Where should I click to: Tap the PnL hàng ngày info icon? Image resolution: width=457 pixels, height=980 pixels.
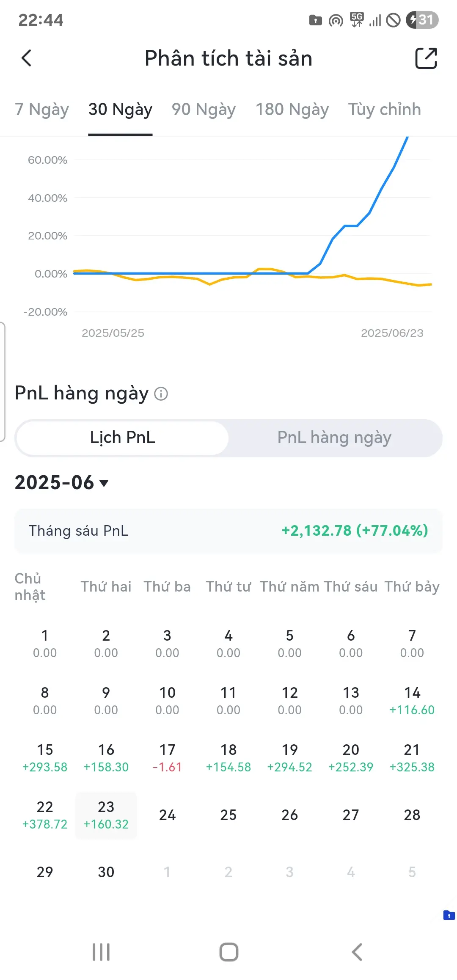point(161,394)
